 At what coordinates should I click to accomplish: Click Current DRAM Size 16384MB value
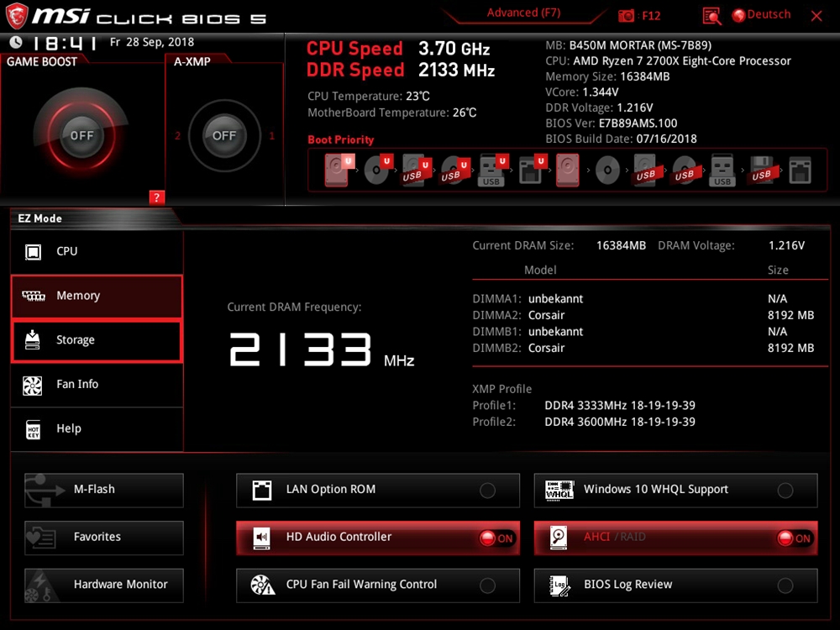(621, 245)
